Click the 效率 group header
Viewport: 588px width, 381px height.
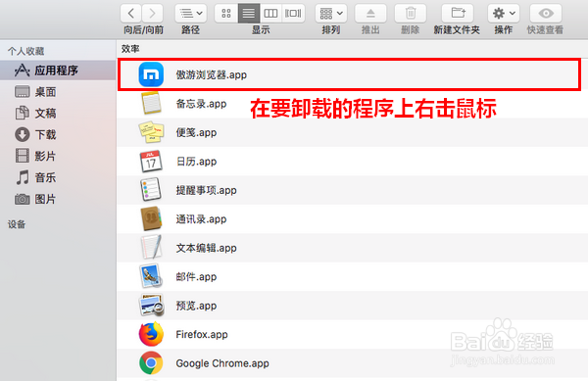[130, 49]
